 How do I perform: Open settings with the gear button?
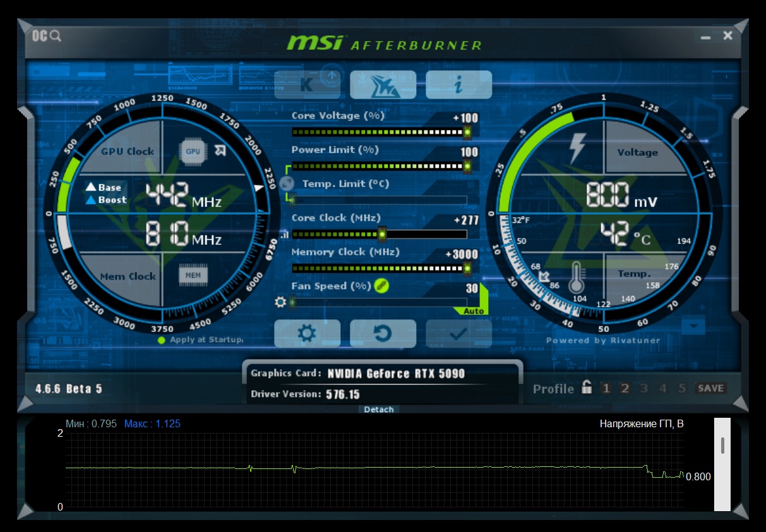[x=307, y=333]
